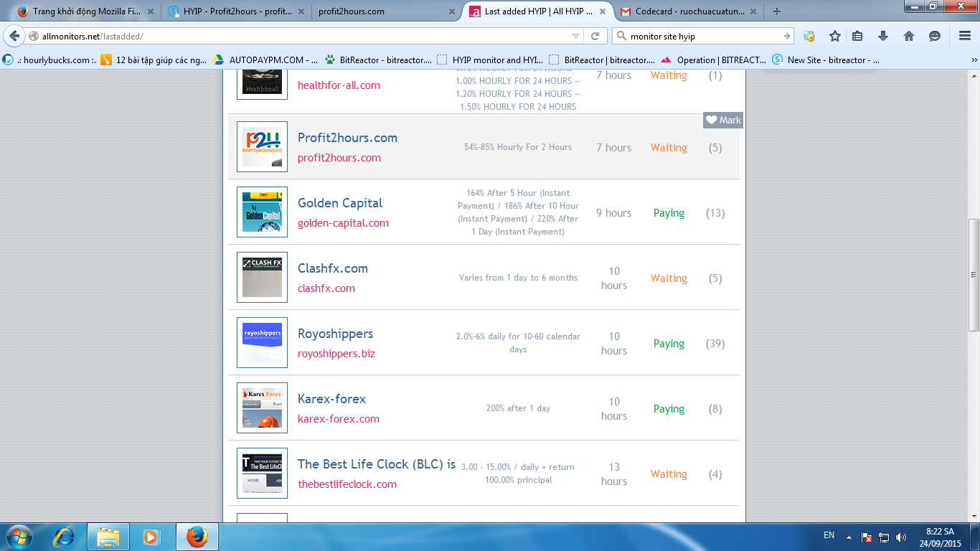Click the Royoshippers thumbnail
Image resolution: width=980 pixels, height=551 pixels.
coord(262,343)
